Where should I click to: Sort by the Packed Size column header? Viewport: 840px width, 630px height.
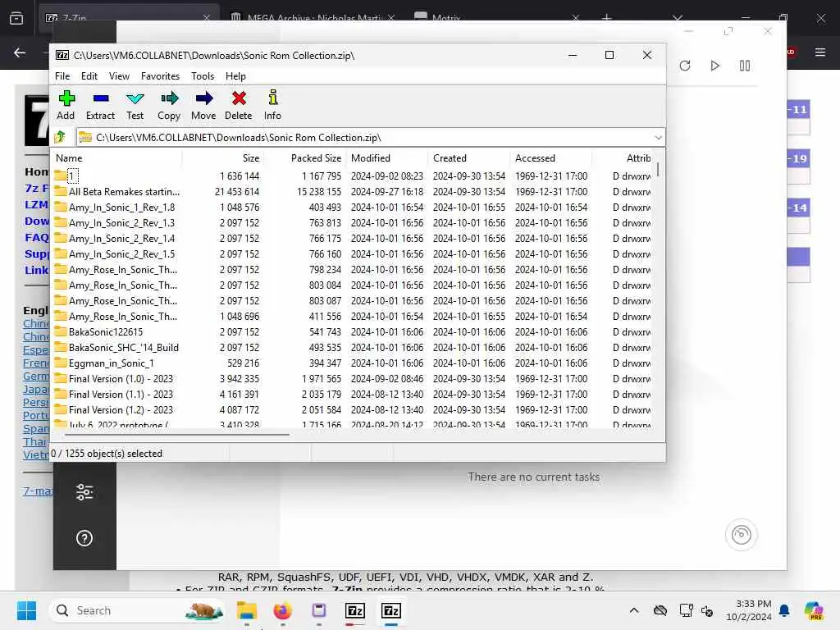pos(305,158)
